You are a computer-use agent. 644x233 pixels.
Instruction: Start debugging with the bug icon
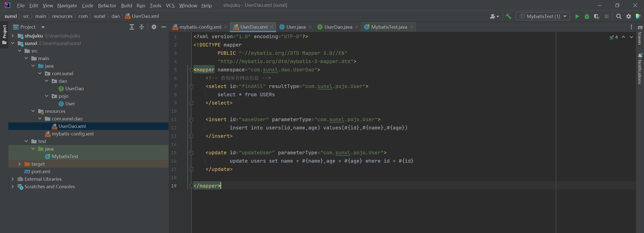(x=587, y=16)
